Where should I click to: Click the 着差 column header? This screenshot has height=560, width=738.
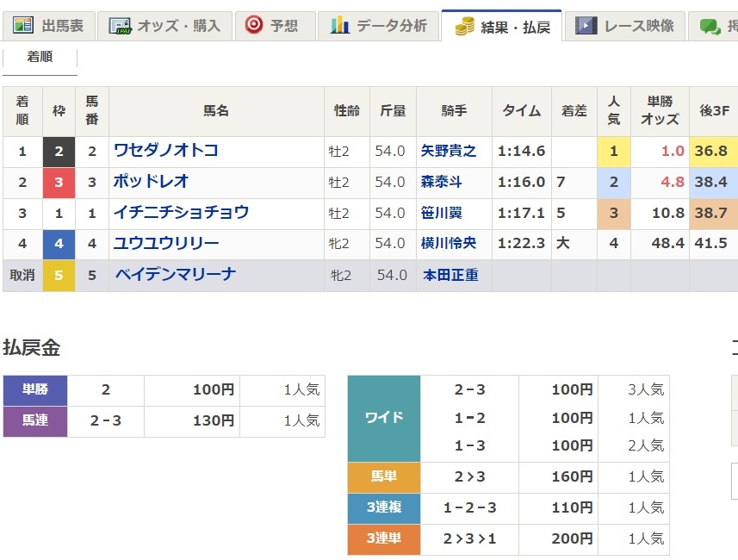pyautogui.click(x=574, y=111)
